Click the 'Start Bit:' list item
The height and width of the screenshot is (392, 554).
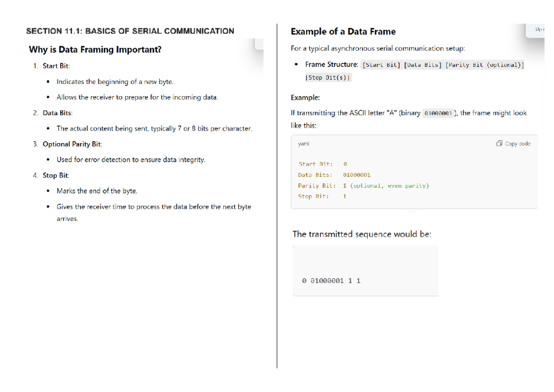tap(56, 66)
